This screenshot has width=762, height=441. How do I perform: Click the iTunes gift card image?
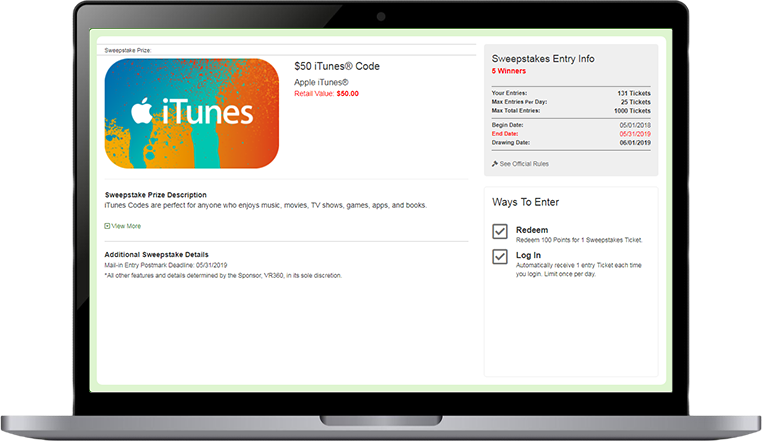click(x=192, y=114)
